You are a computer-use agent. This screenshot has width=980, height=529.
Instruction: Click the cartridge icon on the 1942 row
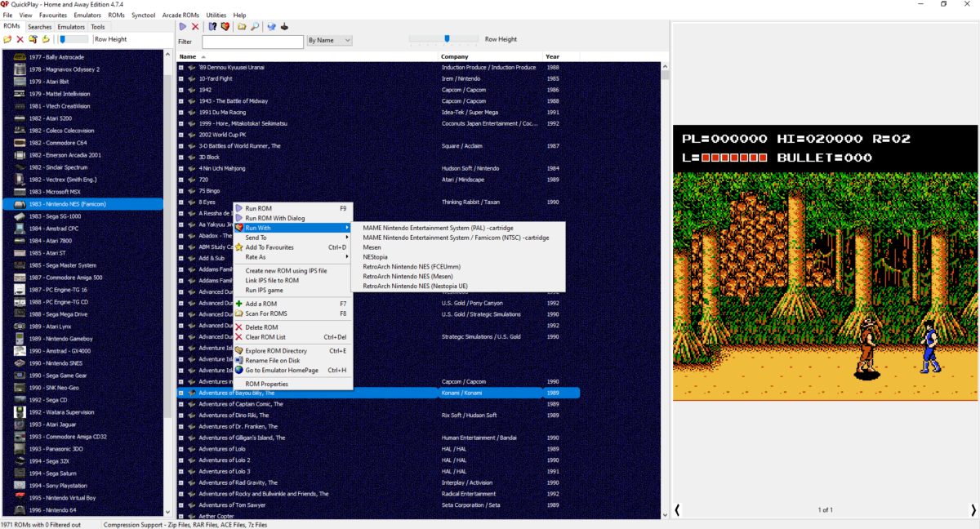[191, 90]
